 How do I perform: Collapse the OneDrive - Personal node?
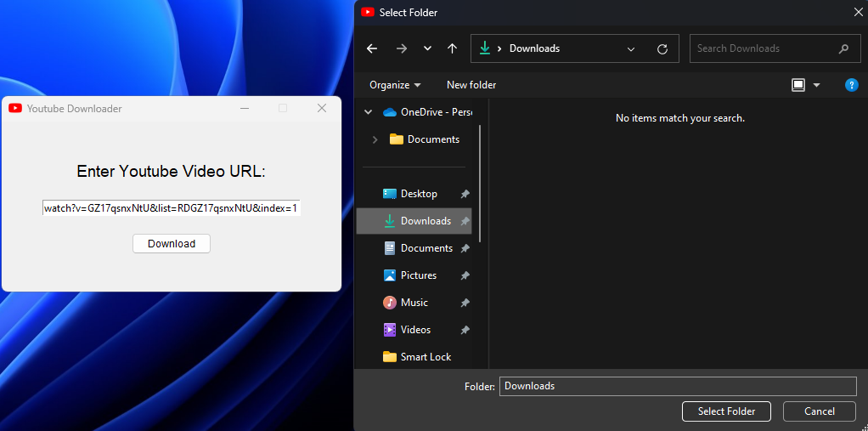click(x=368, y=112)
